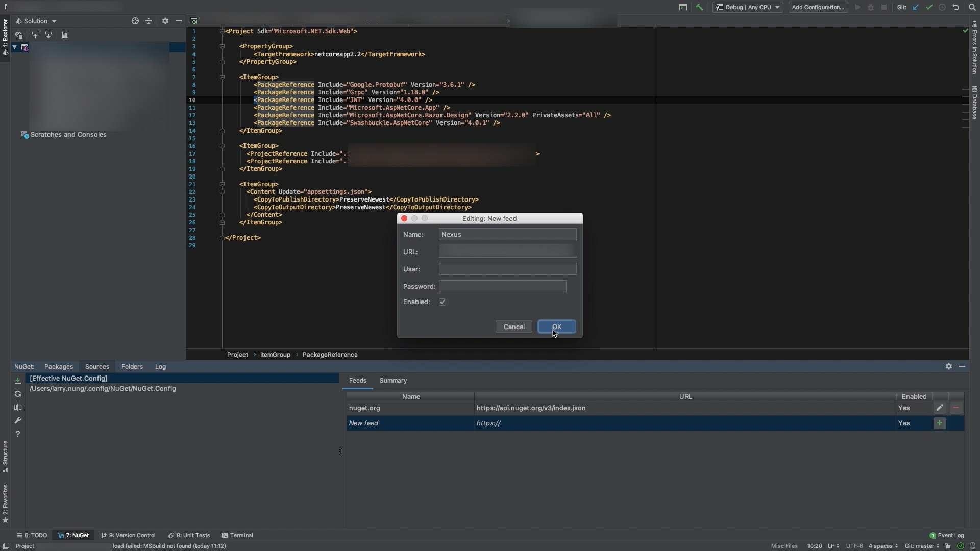The image size is (980, 551).
Task: Click the Add Configuration... button
Action: (x=818, y=7)
